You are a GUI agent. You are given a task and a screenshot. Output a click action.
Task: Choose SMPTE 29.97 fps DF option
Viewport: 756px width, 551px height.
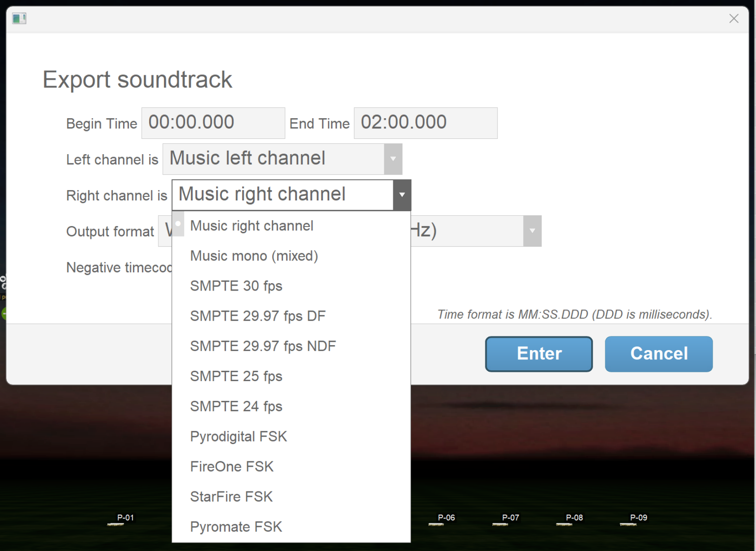[258, 316]
